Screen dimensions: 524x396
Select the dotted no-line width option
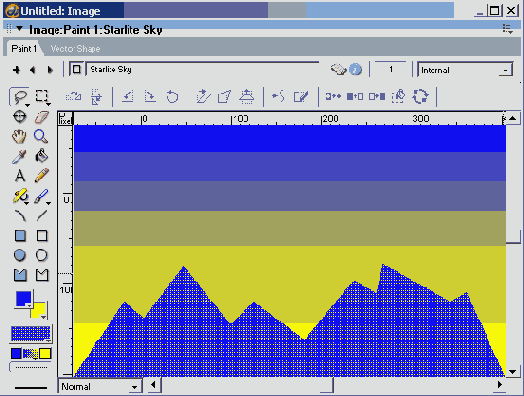coord(31,367)
